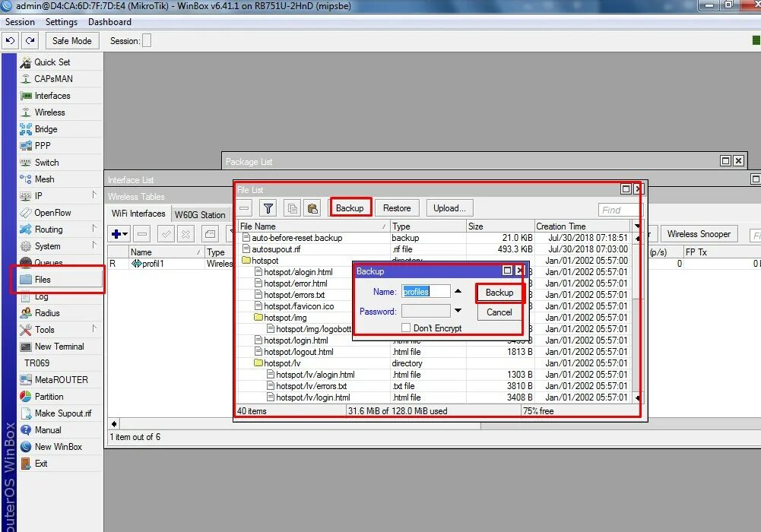Click the undo arrow in the toolbar
The image size is (761, 532).
(x=10, y=41)
